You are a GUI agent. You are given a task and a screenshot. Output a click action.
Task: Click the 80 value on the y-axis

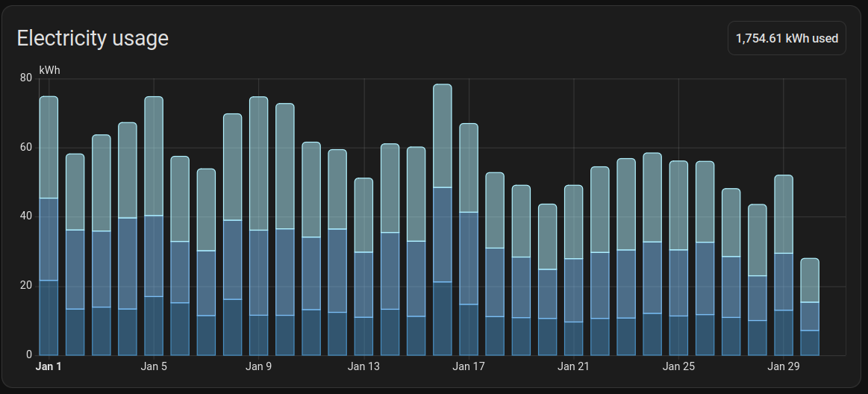click(26, 78)
